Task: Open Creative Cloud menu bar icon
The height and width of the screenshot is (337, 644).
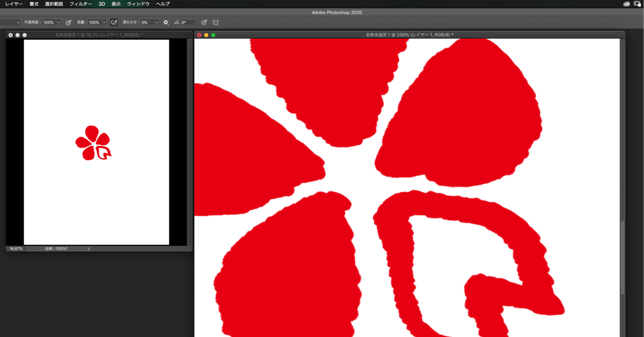Action: [x=626, y=4]
